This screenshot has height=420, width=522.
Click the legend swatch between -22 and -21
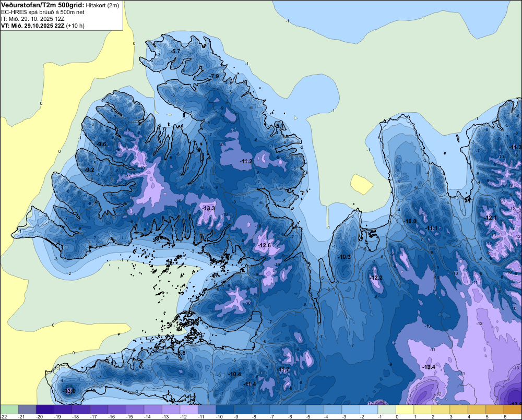pyautogui.click(x=9, y=410)
